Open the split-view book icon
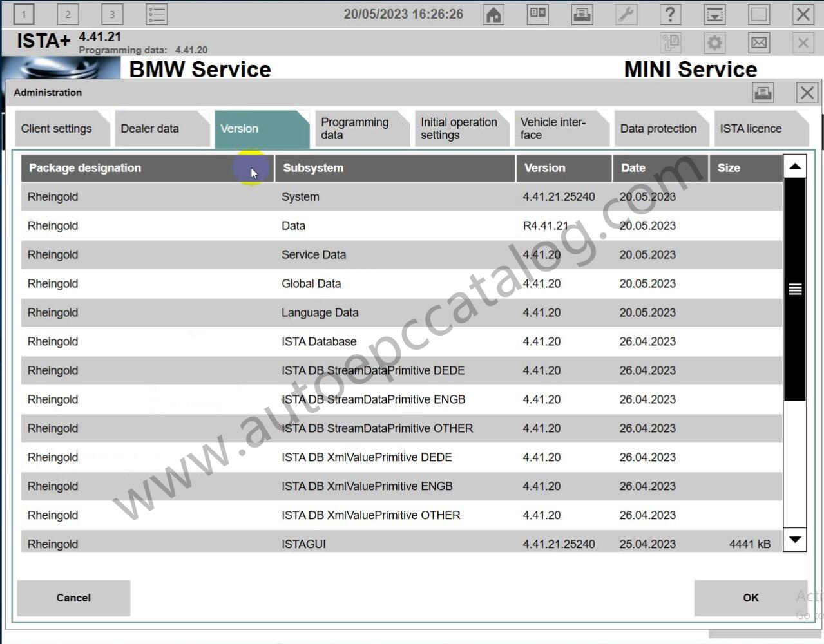The height and width of the screenshot is (644, 824). click(538, 14)
